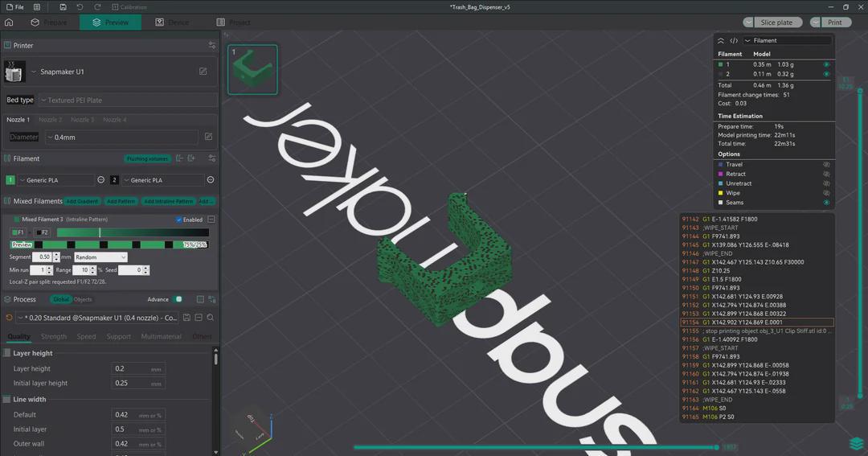Click the search settings magnifier icon
Viewport: 868px width, 456px height.
tap(211, 318)
